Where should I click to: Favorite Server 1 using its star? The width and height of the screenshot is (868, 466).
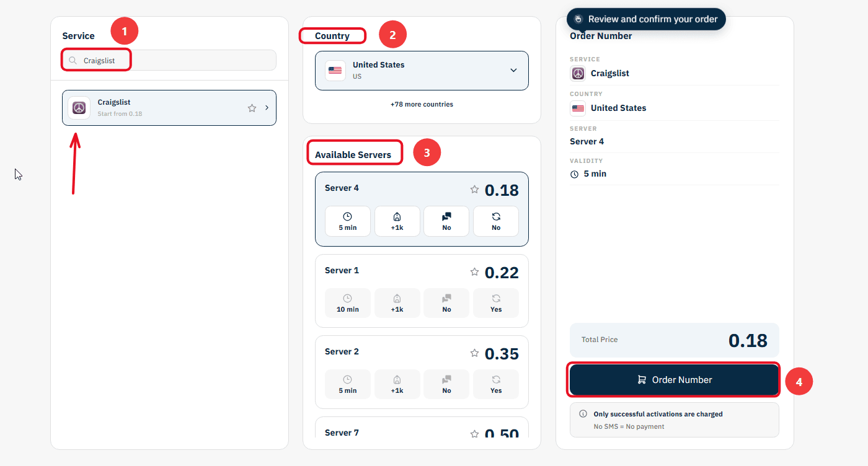pyautogui.click(x=474, y=271)
